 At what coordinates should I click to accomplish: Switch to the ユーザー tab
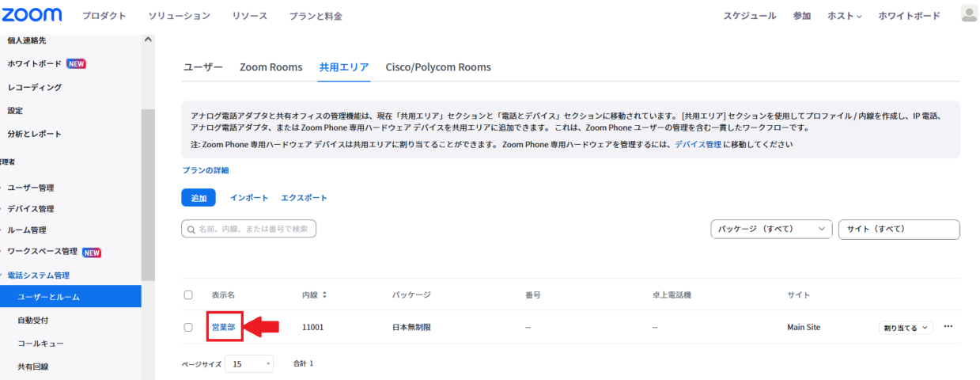pos(203,67)
